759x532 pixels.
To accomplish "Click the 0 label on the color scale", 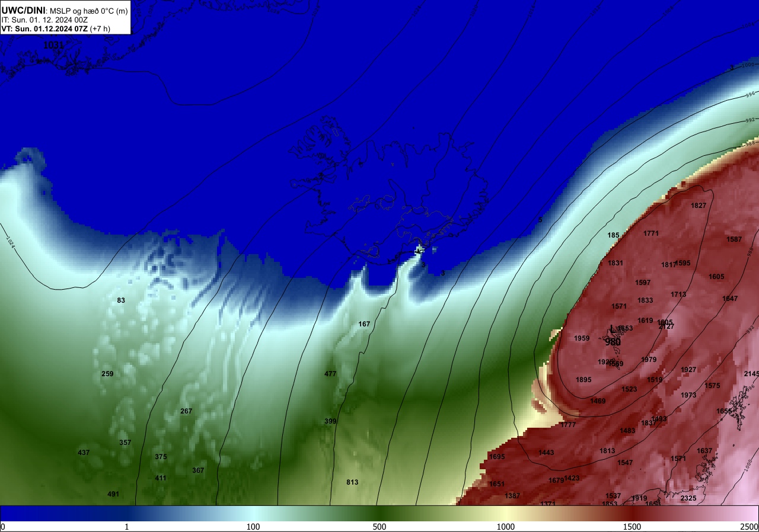I will (x=2, y=527).
